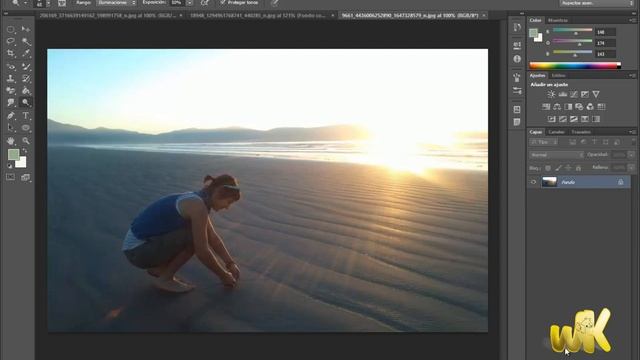Select the Rectangular Marquee tool
The image size is (640, 360).
[11, 29]
